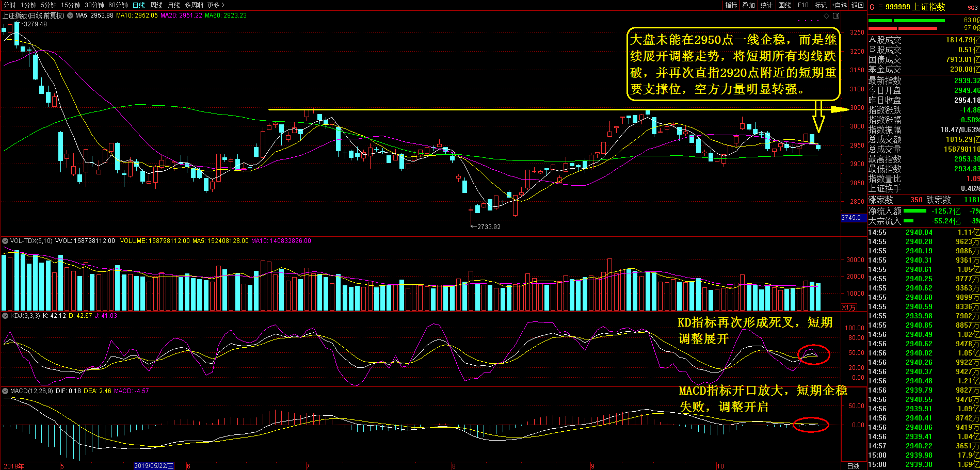Click the 国债成交 row
The width and height of the screenshot is (980, 470).
tap(924, 59)
